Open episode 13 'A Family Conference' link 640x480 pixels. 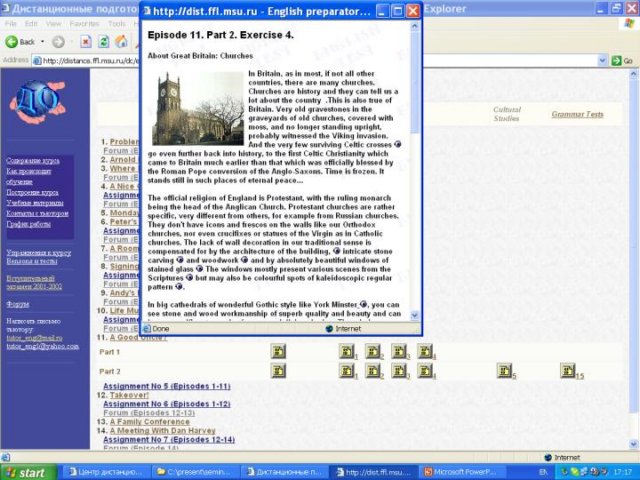pos(150,422)
